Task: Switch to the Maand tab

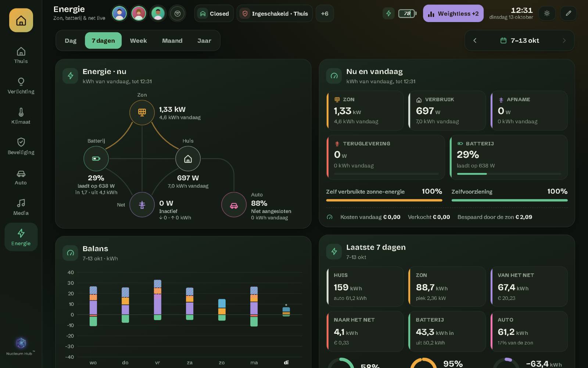Action: (x=172, y=40)
